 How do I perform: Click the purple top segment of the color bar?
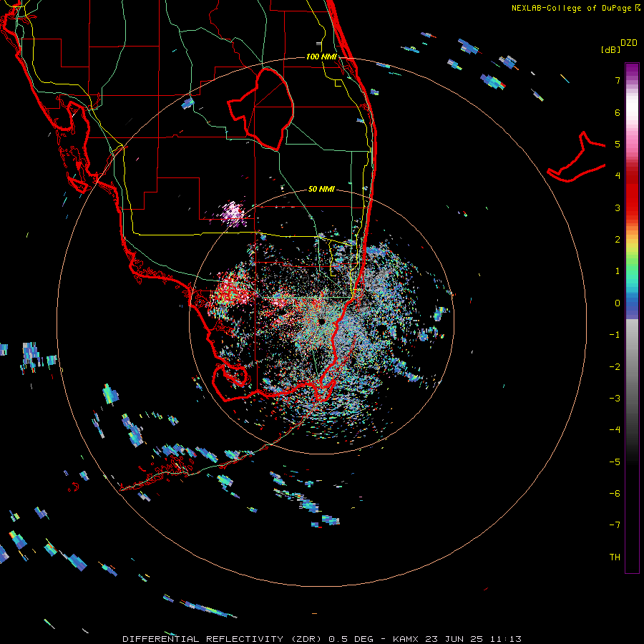(632, 71)
